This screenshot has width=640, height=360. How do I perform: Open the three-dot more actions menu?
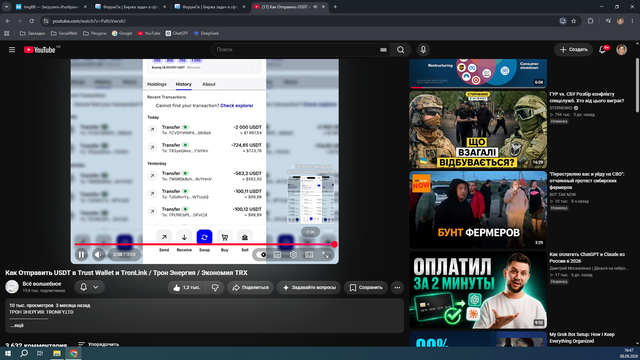pos(397,287)
